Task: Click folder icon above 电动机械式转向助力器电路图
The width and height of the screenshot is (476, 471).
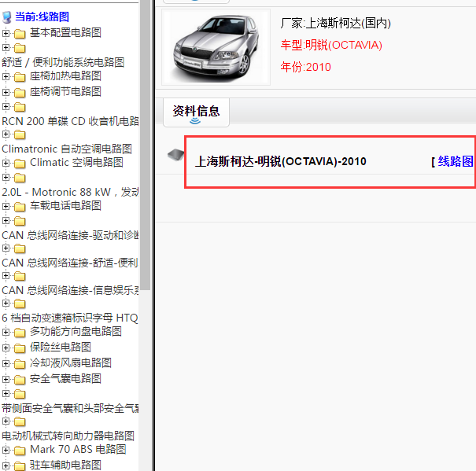Action: coord(20,421)
